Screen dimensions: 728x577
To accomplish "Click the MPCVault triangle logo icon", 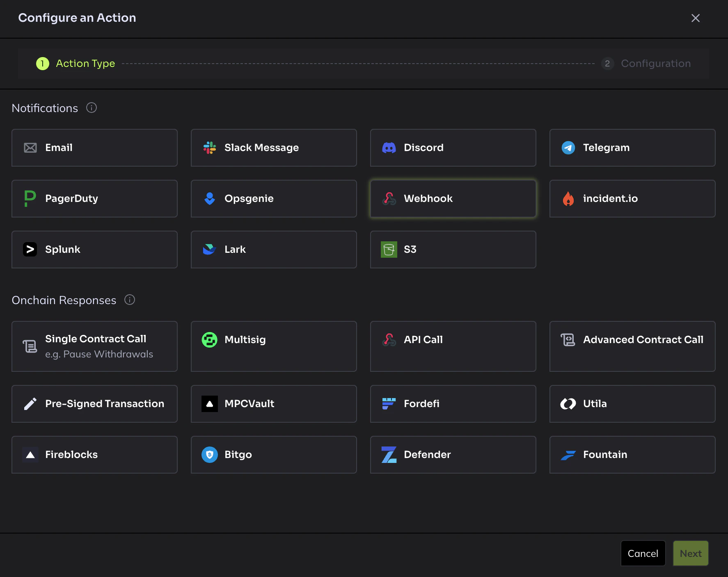I will point(210,404).
